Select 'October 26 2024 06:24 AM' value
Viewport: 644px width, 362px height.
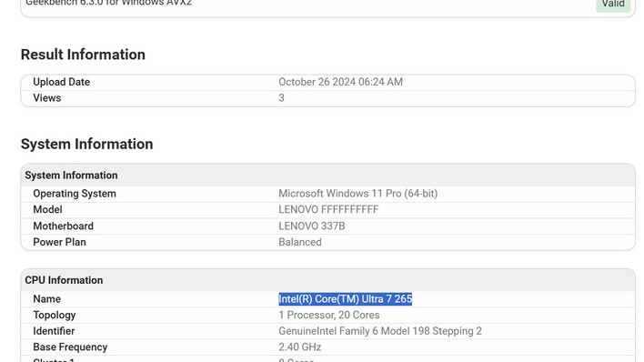[340, 82]
